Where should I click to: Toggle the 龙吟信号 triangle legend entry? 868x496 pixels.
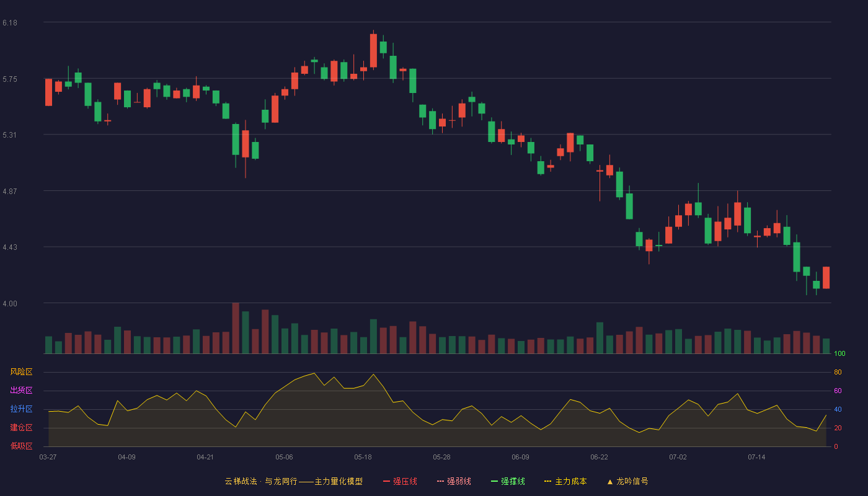(627, 481)
